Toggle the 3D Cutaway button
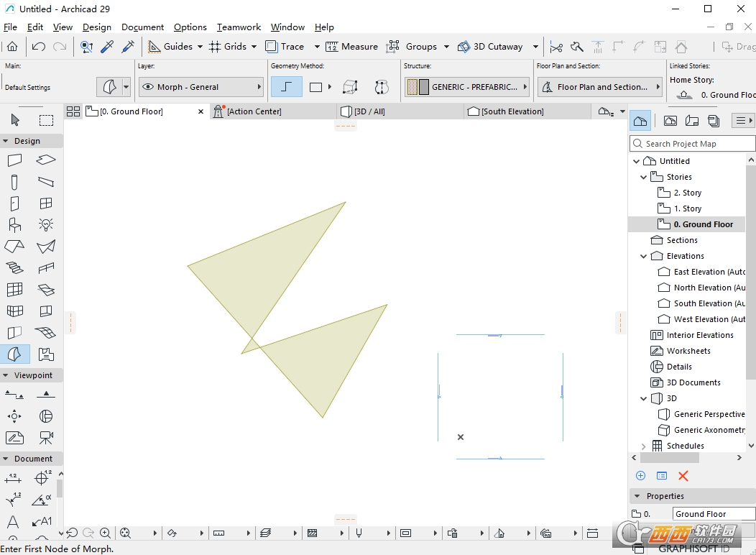This screenshot has height=555, width=756. click(x=490, y=46)
